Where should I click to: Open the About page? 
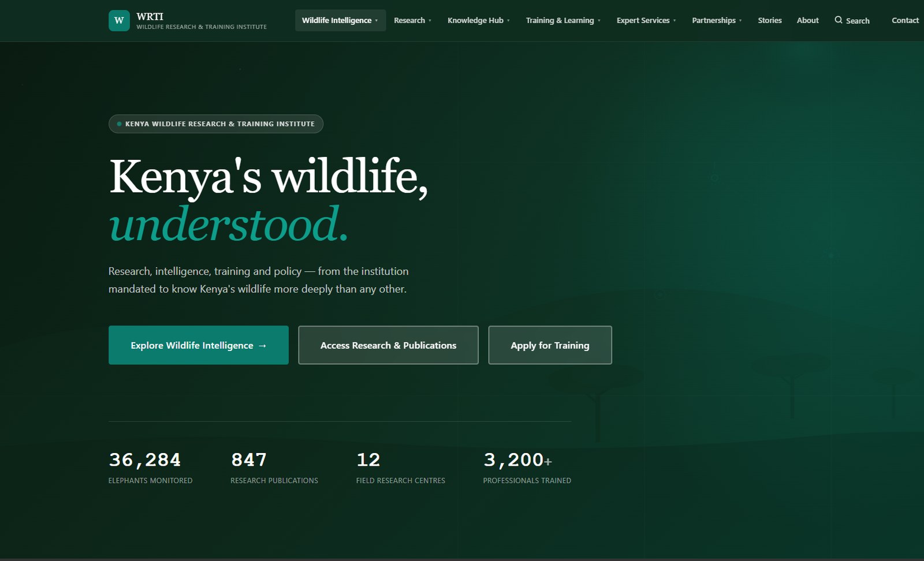point(807,20)
